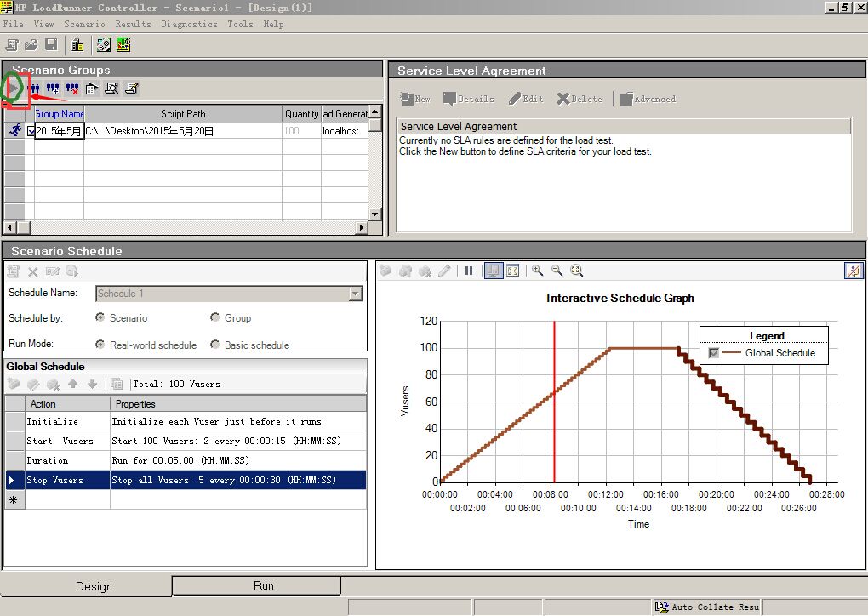Toggle Global Schedule legend checkbox
Viewport: 868px width, 616px height.
[714, 353]
